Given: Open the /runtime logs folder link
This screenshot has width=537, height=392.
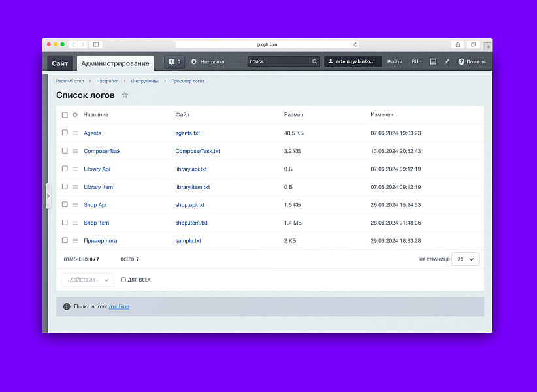Looking at the screenshot, I should point(119,306).
